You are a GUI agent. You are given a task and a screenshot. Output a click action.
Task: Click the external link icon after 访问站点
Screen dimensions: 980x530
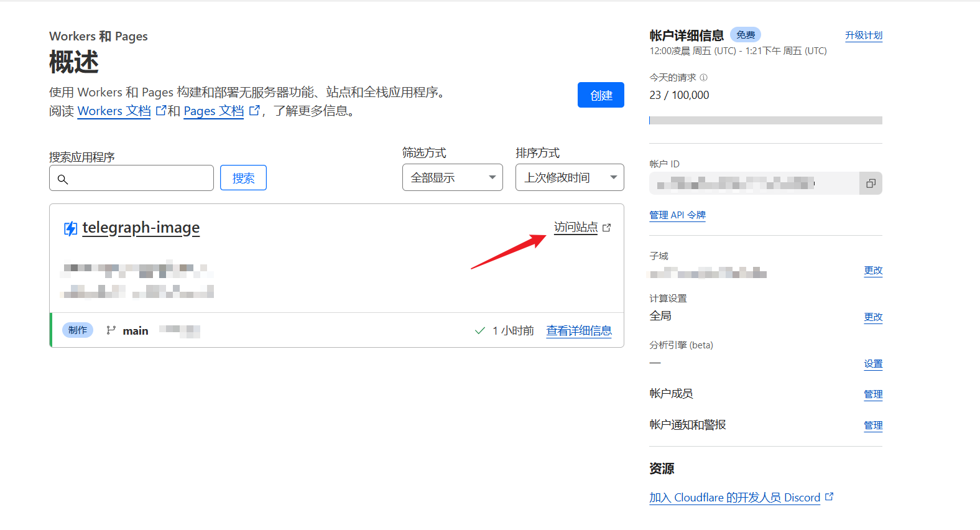point(607,228)
